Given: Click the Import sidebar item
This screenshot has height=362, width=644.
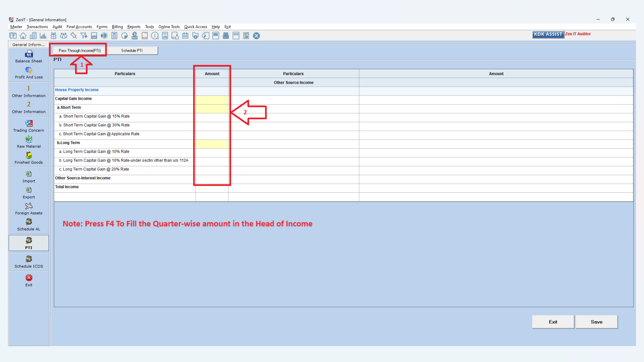Looking at the screenshot, I should (x=29, y=177).
